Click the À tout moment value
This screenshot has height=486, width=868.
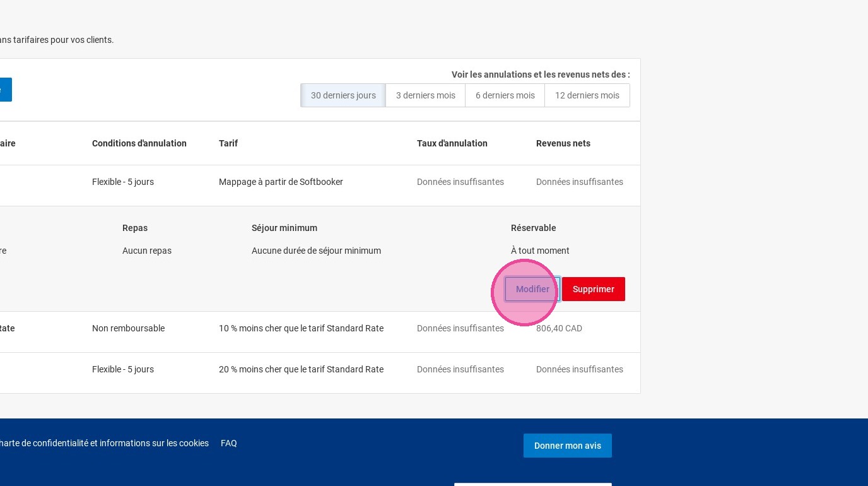pyautogui.click(x=540, y=251)
